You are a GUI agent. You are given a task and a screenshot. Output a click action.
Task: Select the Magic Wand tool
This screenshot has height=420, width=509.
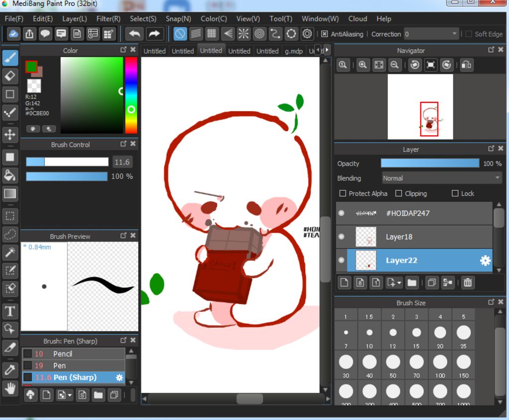click(10, 252)
